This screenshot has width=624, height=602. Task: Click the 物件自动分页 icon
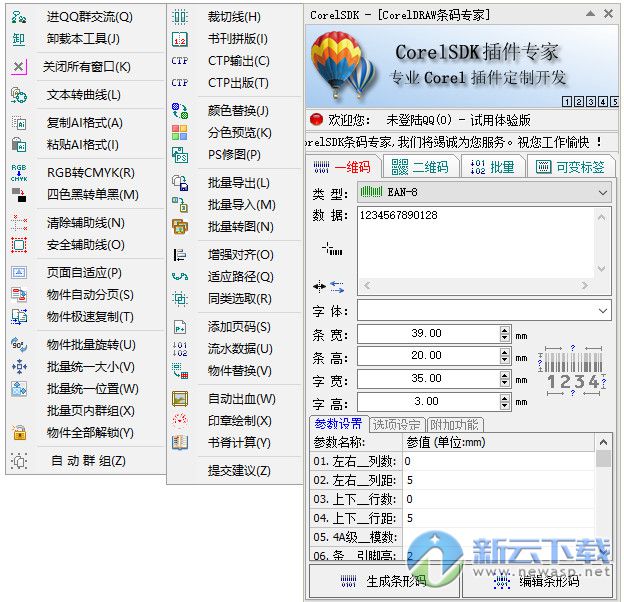pos(19,295)
